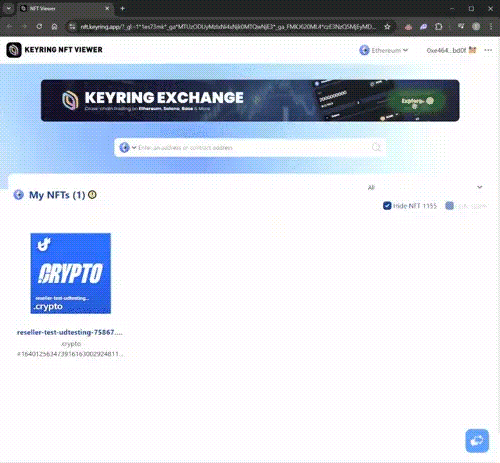Viewport: 500px width, 463px height.
Task: Click the Keyring Exchange banner
Action: coord(250,100)
